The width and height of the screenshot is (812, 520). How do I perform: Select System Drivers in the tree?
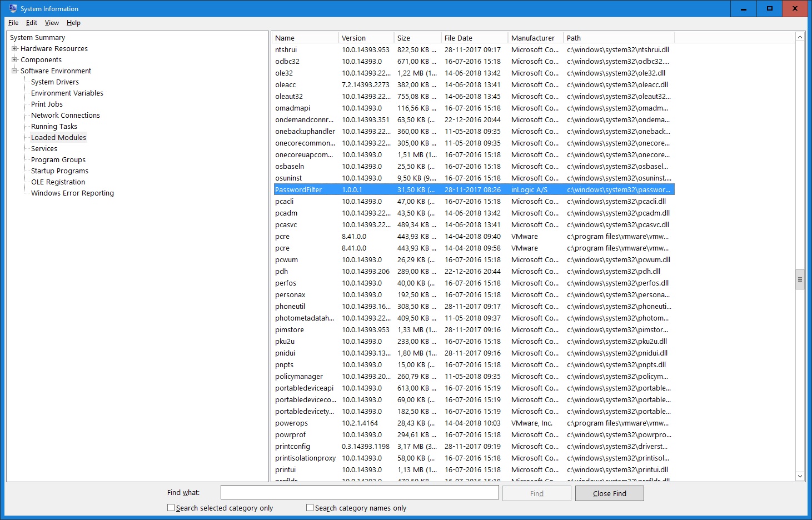(x=55, y=82)
